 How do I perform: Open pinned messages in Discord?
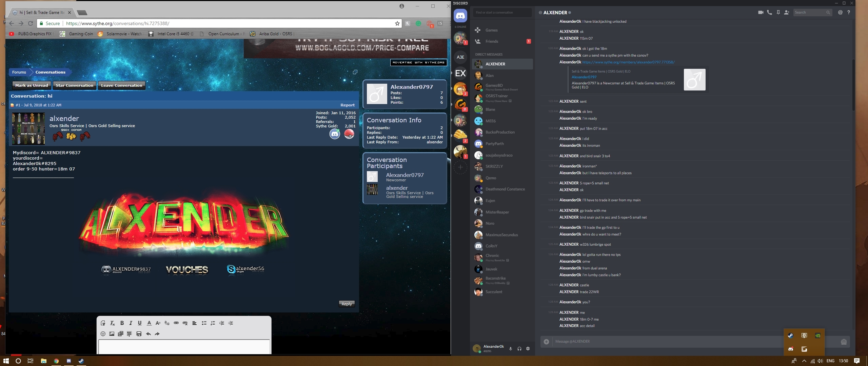pyautogui.click(x=778, y=13)
